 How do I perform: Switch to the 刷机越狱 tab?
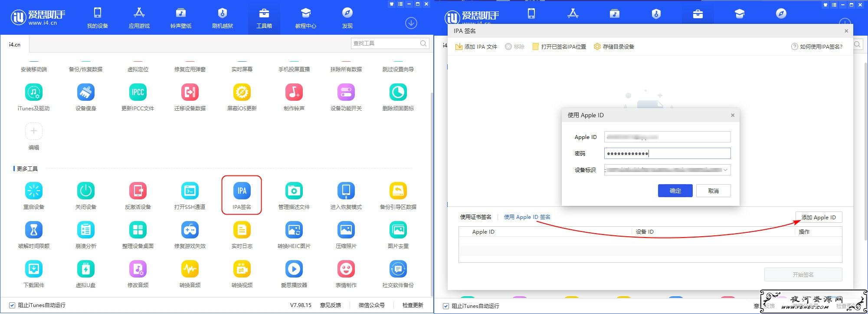[223, 17]
